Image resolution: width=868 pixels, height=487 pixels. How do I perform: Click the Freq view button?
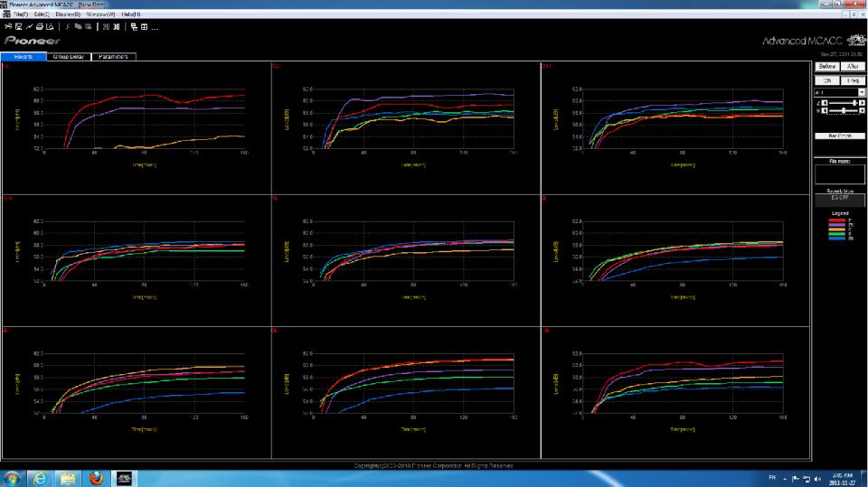[x=853, y=80]
